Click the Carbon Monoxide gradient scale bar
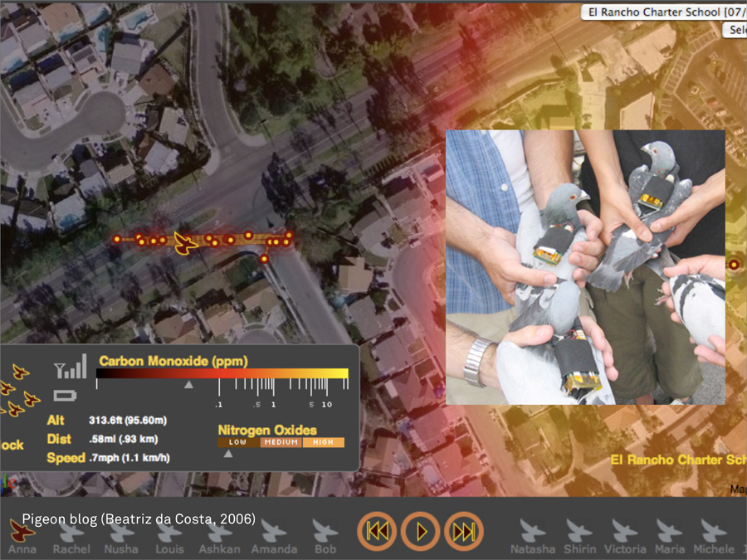 (222, 374)
